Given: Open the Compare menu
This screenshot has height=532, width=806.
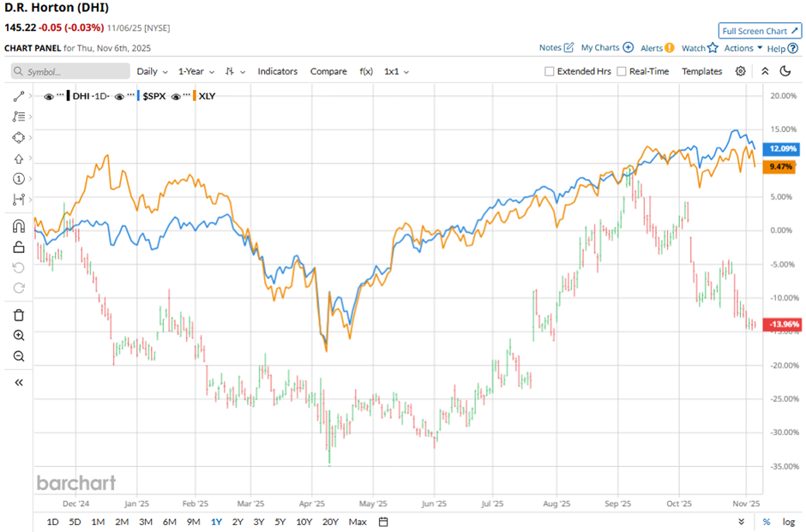Looking at the screenshot, I should (x=328, y=71).
